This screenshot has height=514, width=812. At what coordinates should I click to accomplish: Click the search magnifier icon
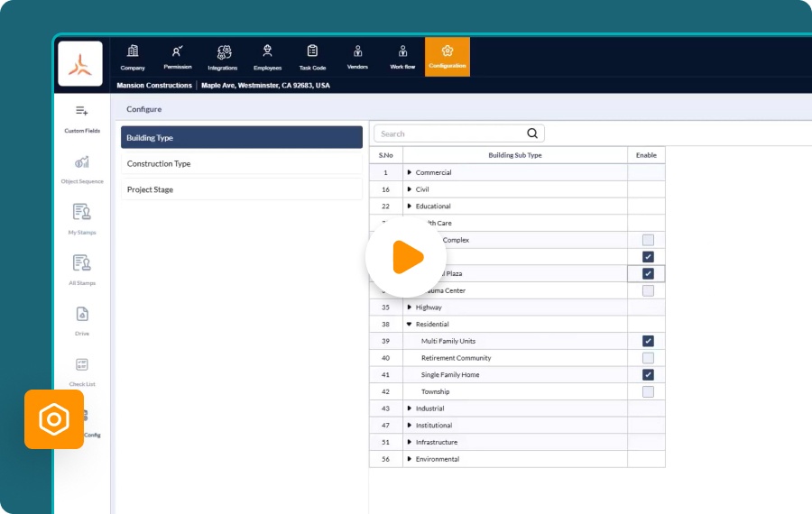(x=531, y=133)
